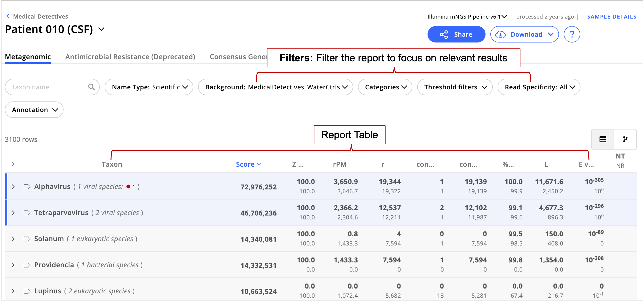Open the Threshold filters dropdown
644x301 pixels.
click(454, 87)
